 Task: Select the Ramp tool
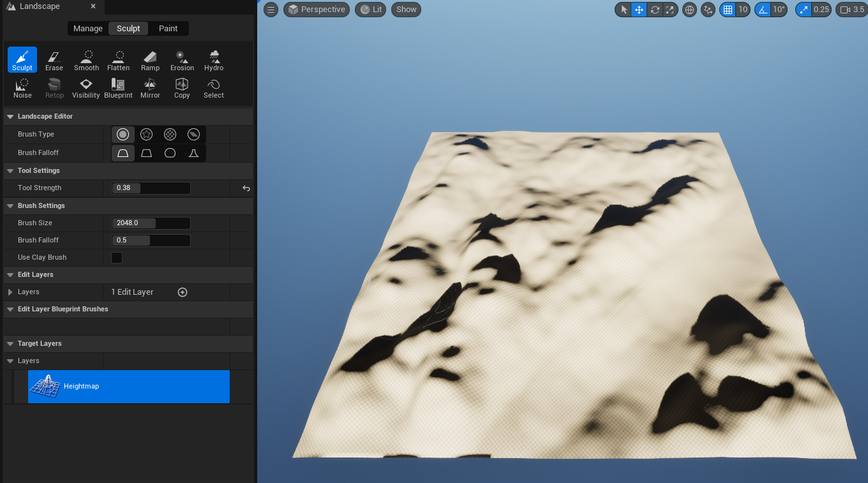pyautogui.click(x=150, y=60)
